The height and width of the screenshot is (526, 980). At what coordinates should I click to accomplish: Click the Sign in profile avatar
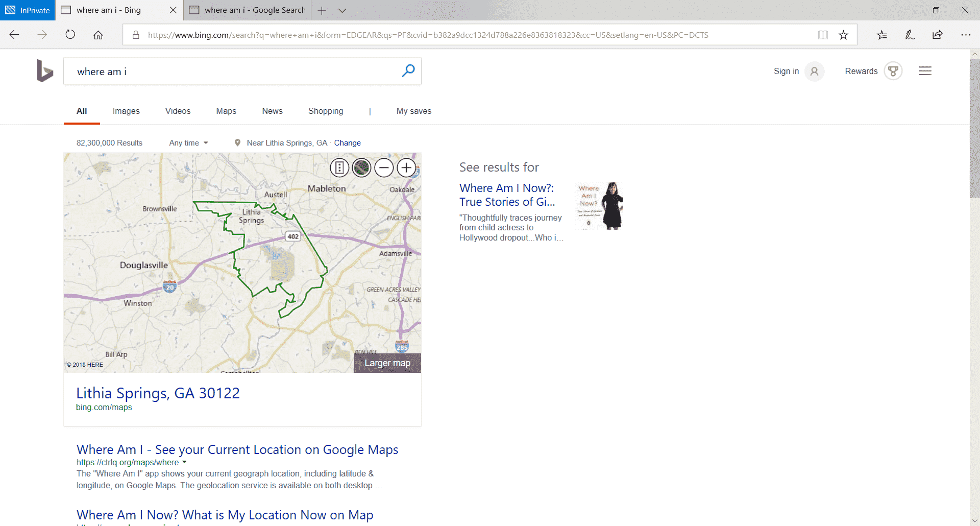814,71
